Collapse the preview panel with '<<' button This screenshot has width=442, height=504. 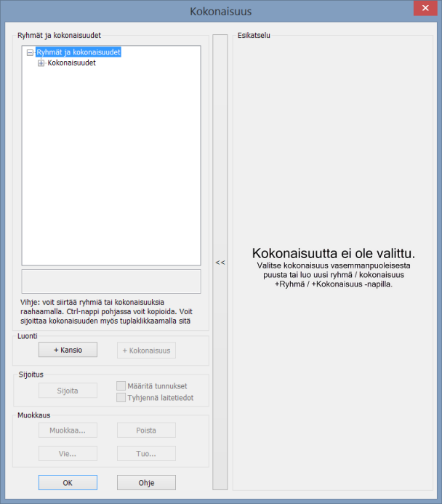click(x=220, y=263)
